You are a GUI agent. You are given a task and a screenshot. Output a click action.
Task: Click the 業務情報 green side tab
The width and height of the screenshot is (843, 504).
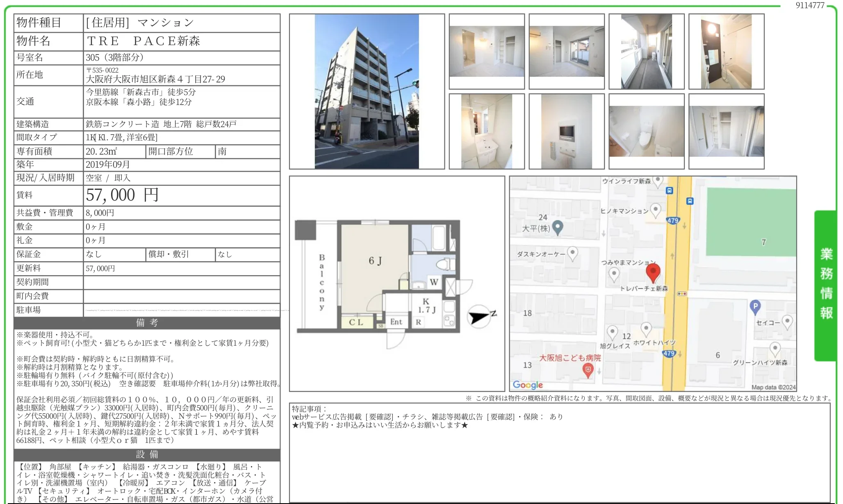826,284
